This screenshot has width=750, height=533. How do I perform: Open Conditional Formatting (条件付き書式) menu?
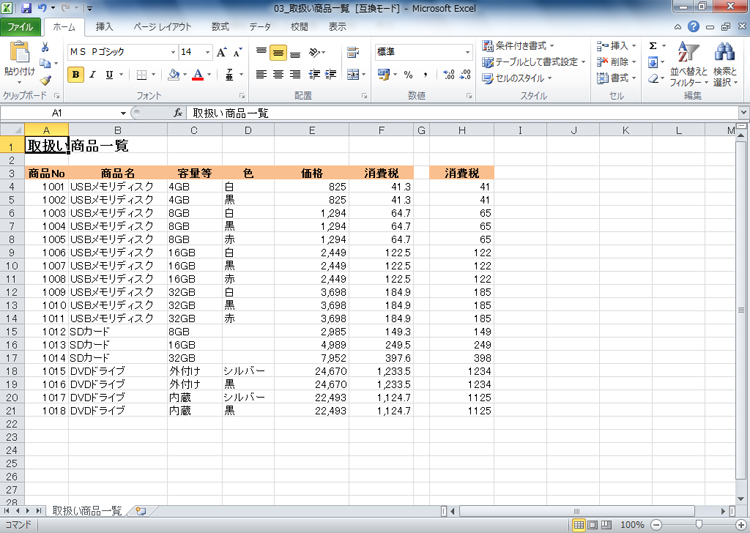tap(518, 46)
